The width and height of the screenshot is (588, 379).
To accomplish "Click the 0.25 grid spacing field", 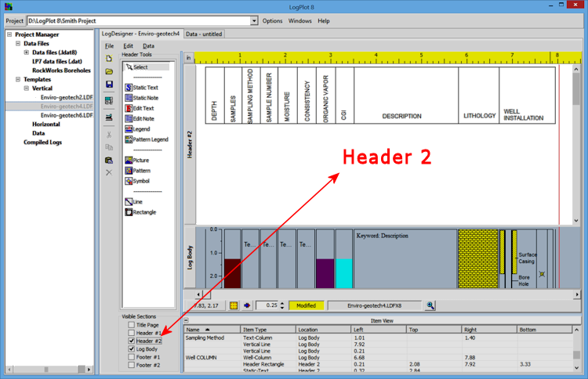I will [270, 305].
